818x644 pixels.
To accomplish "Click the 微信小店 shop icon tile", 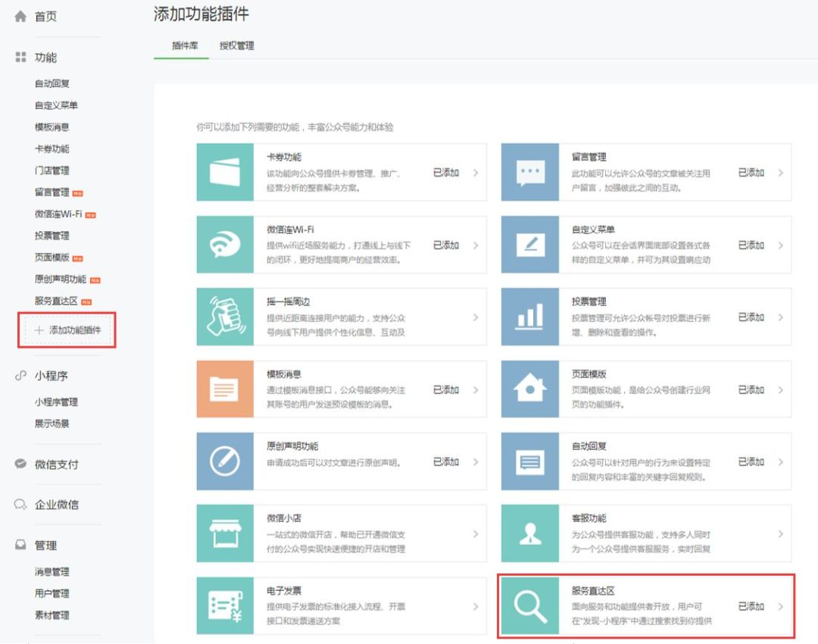I will 225,533.
